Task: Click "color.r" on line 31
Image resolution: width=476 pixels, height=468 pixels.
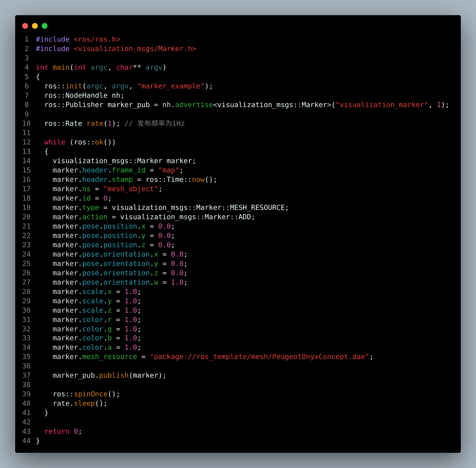Action: (x=97, y=319)
